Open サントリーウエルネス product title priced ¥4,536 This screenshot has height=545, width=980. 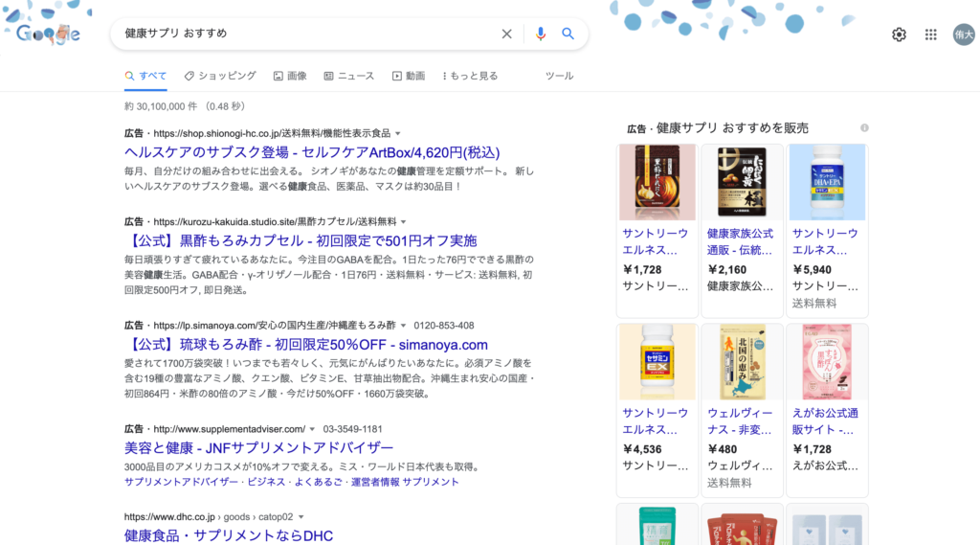[x=655, y=421]
